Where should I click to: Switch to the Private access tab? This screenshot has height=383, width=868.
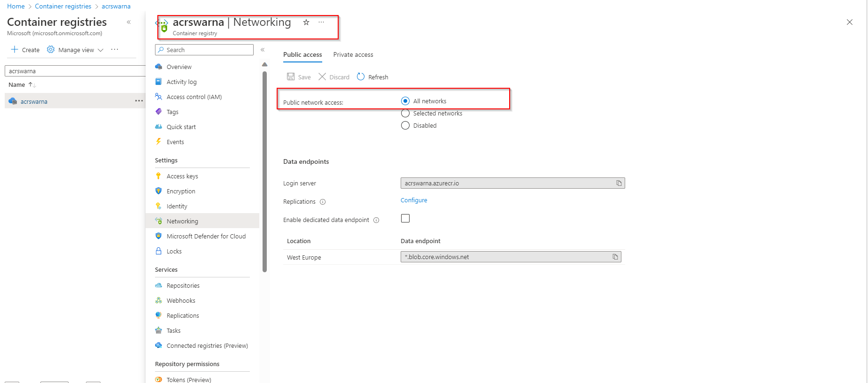coord(353,55)
